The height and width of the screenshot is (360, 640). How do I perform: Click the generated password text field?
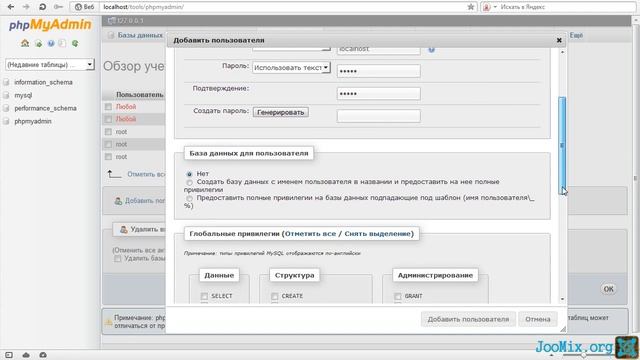379,116
